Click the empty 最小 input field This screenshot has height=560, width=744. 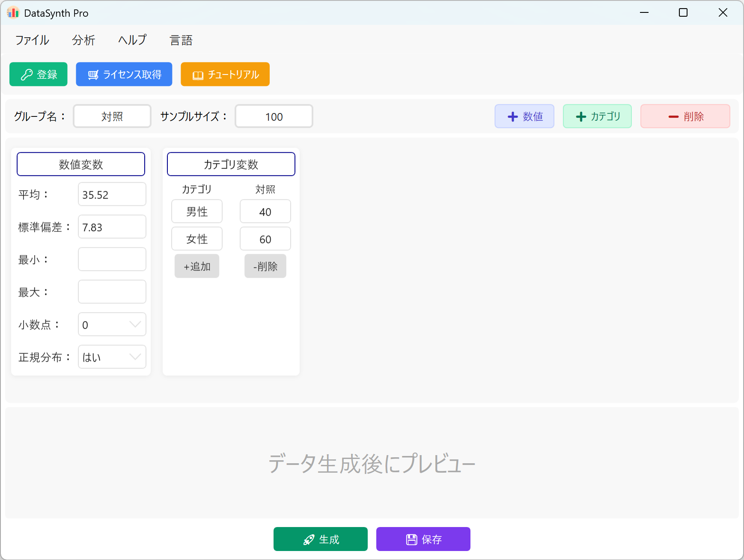click(x=112, y=259)
